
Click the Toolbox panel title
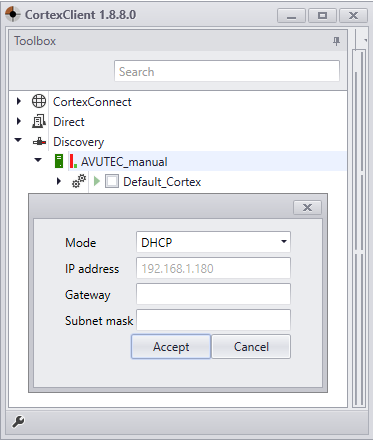[x=35, y=41]
